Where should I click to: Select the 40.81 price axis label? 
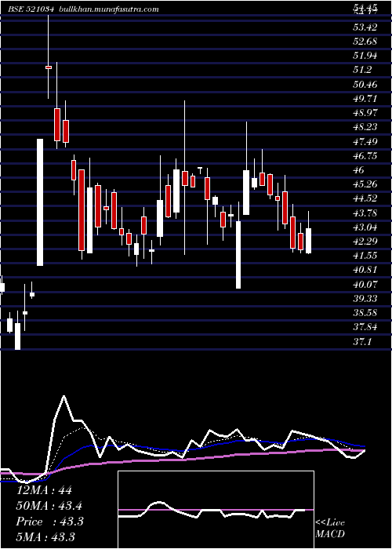tap(365, 270)
